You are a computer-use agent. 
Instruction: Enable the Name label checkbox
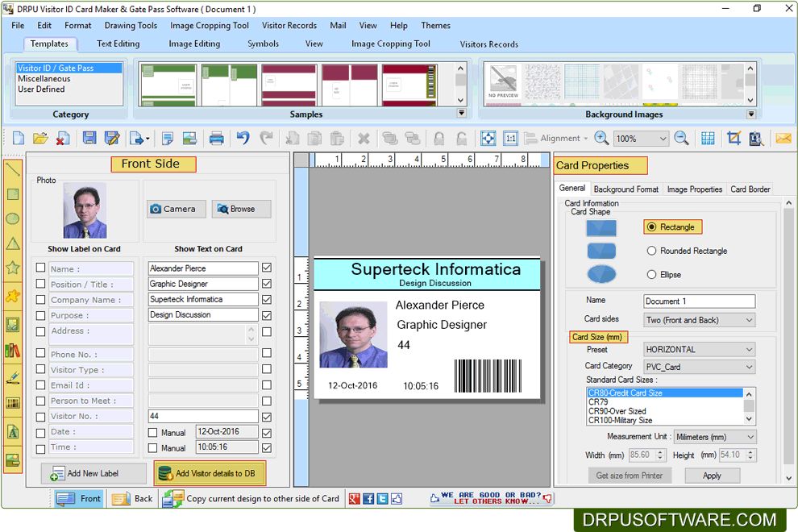click(x=41, y=268)
